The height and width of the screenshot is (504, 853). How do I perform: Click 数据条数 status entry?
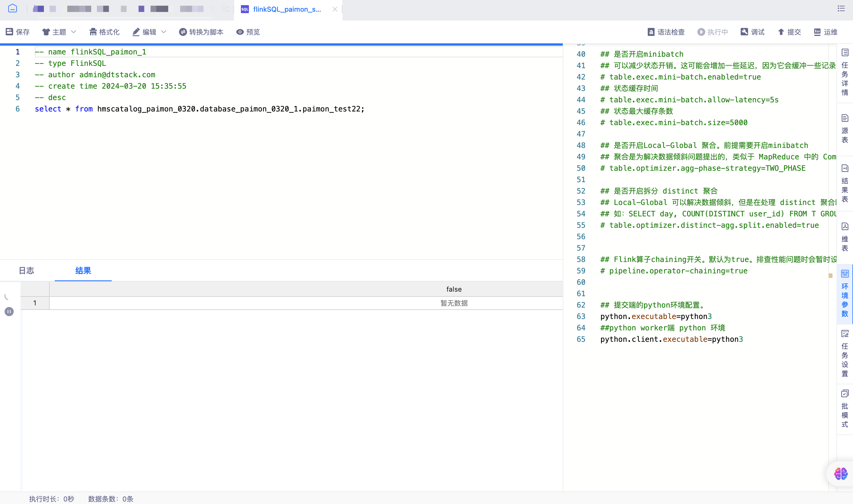(x=111, y=499)
